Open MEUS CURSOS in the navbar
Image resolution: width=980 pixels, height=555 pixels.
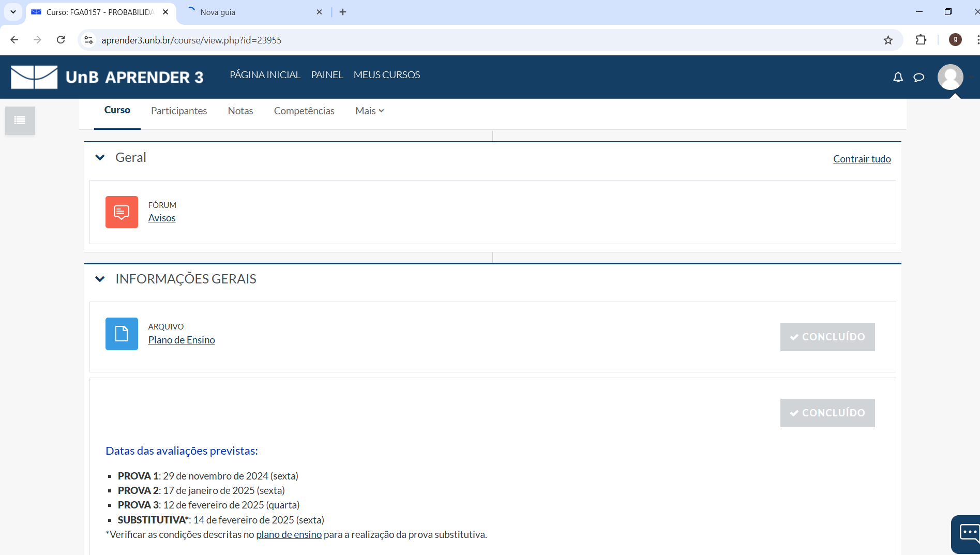click(x=387, y=74)
